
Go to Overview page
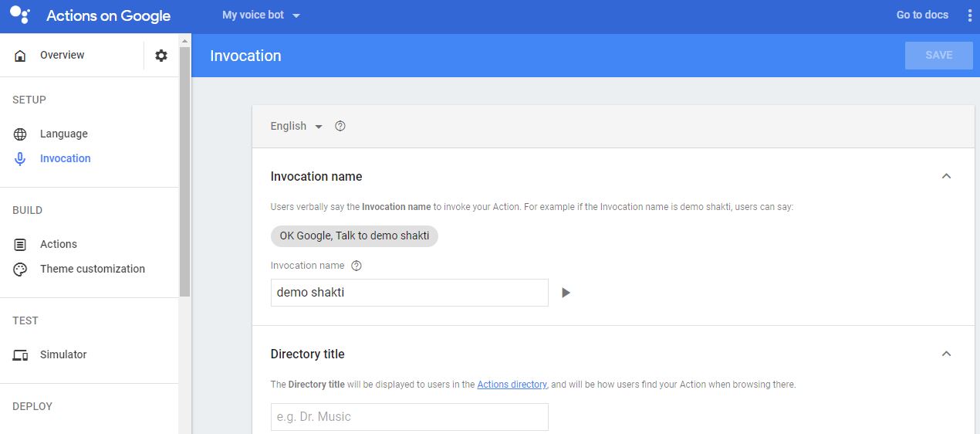[x=62, y=56]
